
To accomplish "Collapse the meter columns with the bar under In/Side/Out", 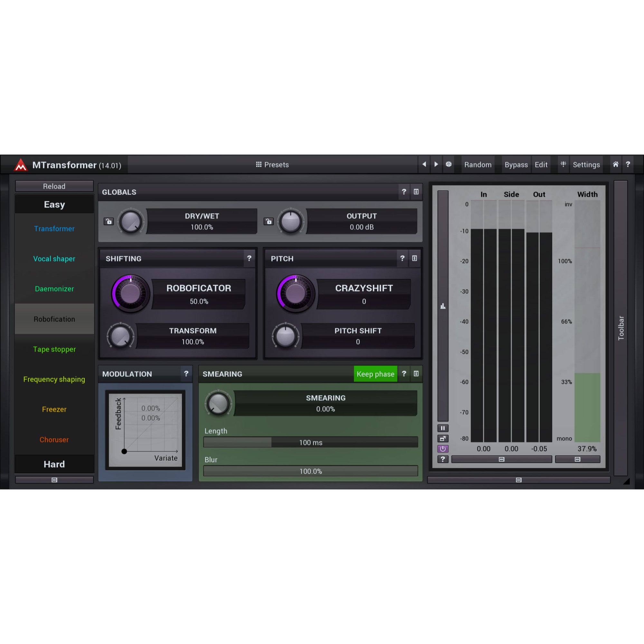I will pyautogui.click(x=501, y=459).
